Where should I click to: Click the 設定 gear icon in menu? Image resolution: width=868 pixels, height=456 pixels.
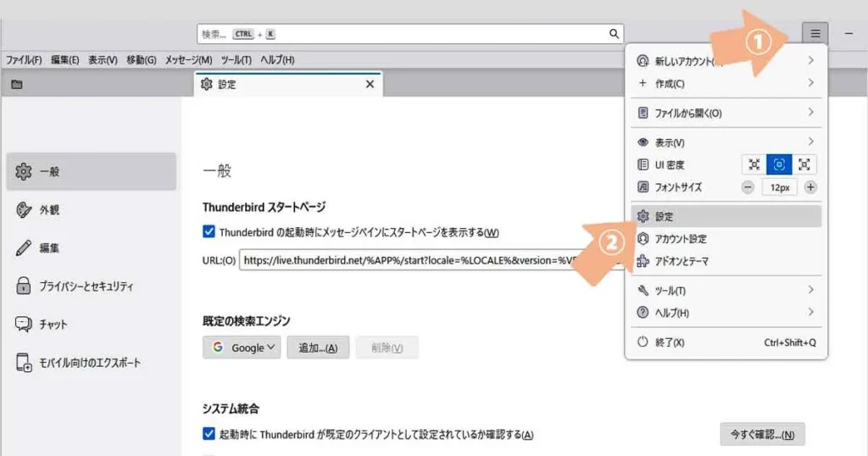coord(643,216)
